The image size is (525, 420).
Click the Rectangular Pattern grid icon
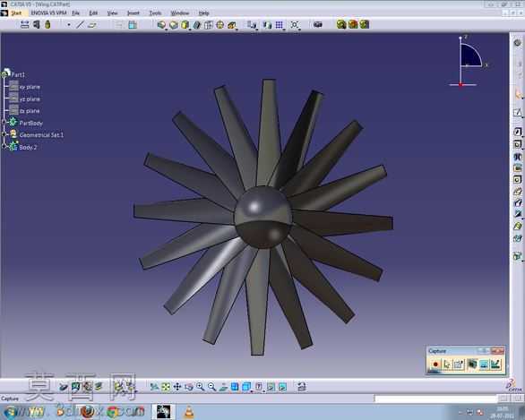(x=279, y=25)
